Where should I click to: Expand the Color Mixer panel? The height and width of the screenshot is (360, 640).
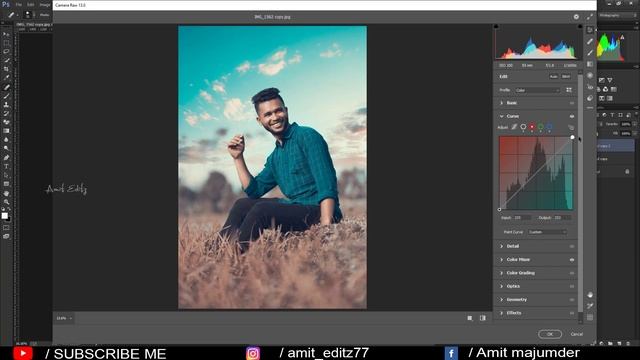[x=501, y=260]
